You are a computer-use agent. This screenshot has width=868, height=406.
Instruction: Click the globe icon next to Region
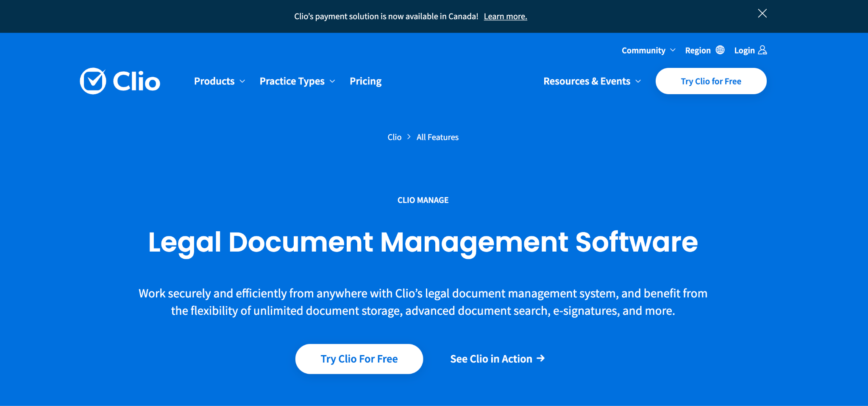[x=720, y=50]
